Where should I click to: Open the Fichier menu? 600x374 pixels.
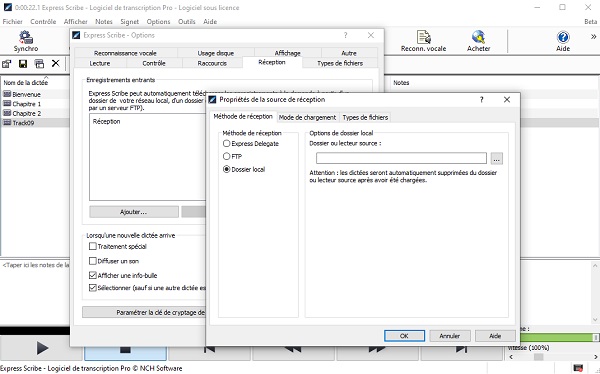click(x=12, y=22)
